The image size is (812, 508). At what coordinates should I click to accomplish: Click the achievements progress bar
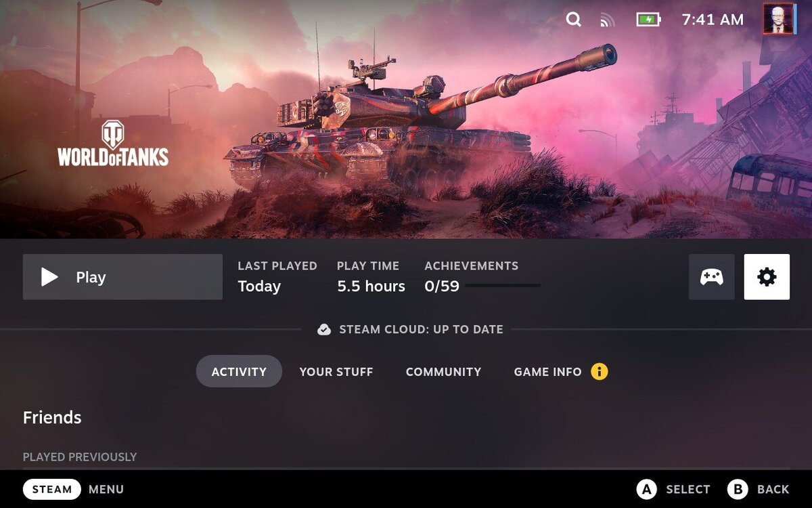tap(503, 286)
